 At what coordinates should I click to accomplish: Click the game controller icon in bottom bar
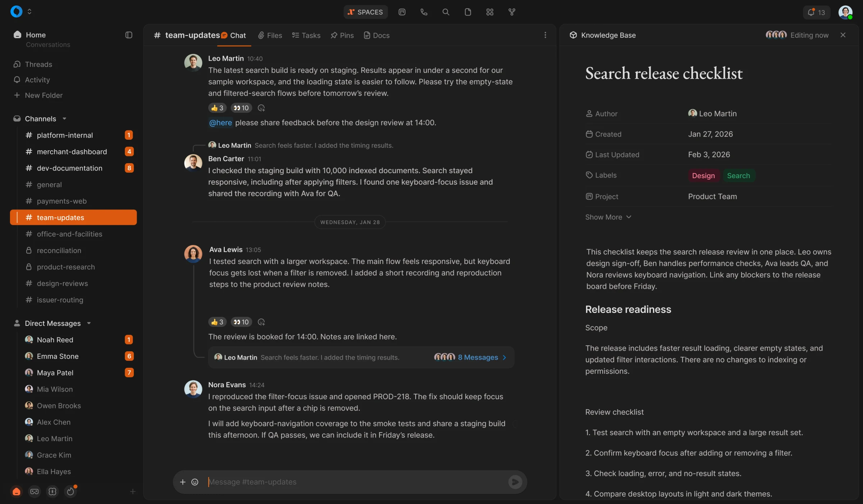pos(35,491)
